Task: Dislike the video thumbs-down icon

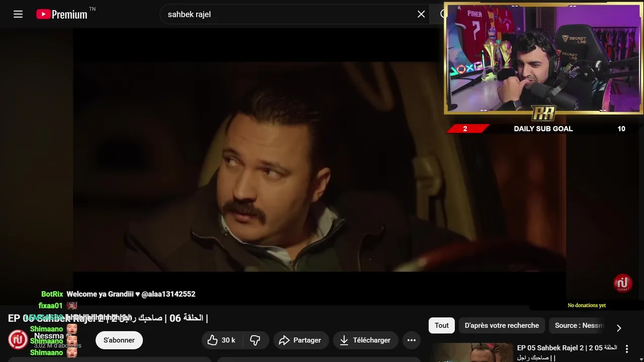Action: (x=255, y=340)
